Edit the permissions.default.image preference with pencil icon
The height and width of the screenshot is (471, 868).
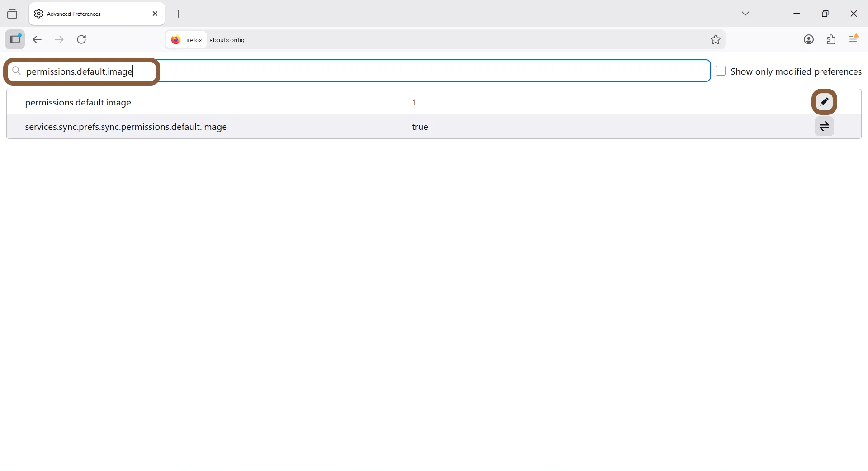click(825, 102)
